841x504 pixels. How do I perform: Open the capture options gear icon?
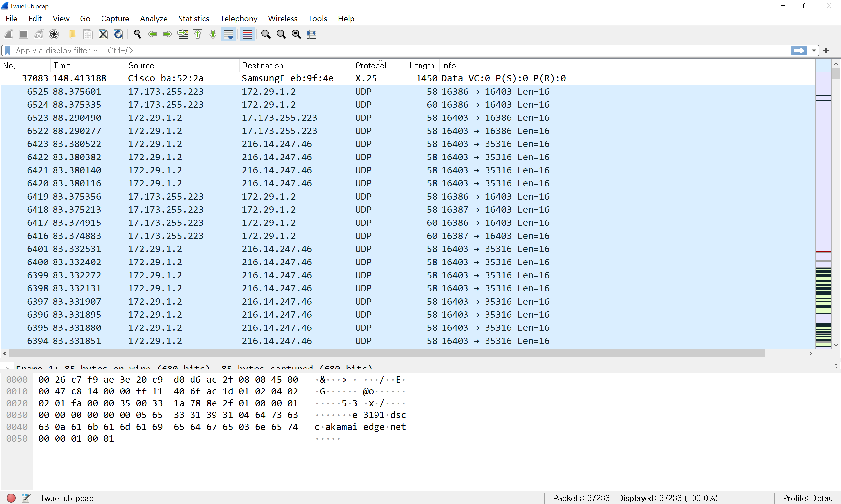[x=54, y=34]
